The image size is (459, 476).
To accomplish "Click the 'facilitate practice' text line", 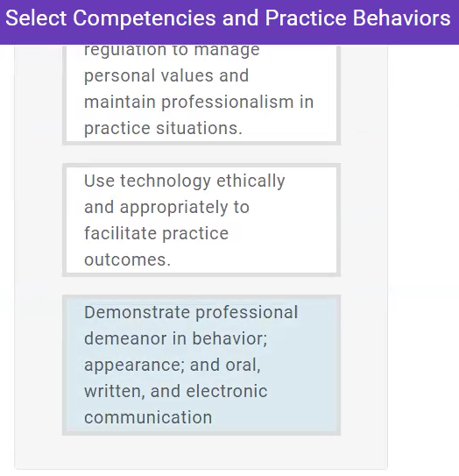I will [x=156, y=234].
